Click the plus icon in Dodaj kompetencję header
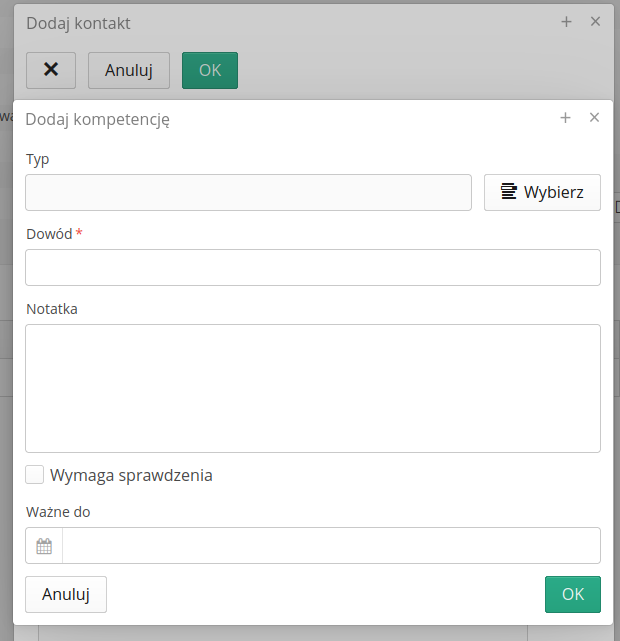620x641 pixels. tap(565, 118)
